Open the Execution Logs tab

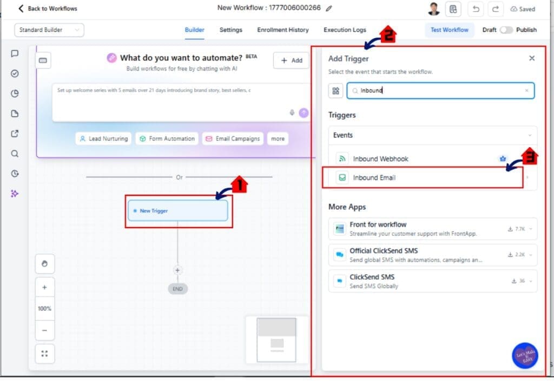pos(345,30)
